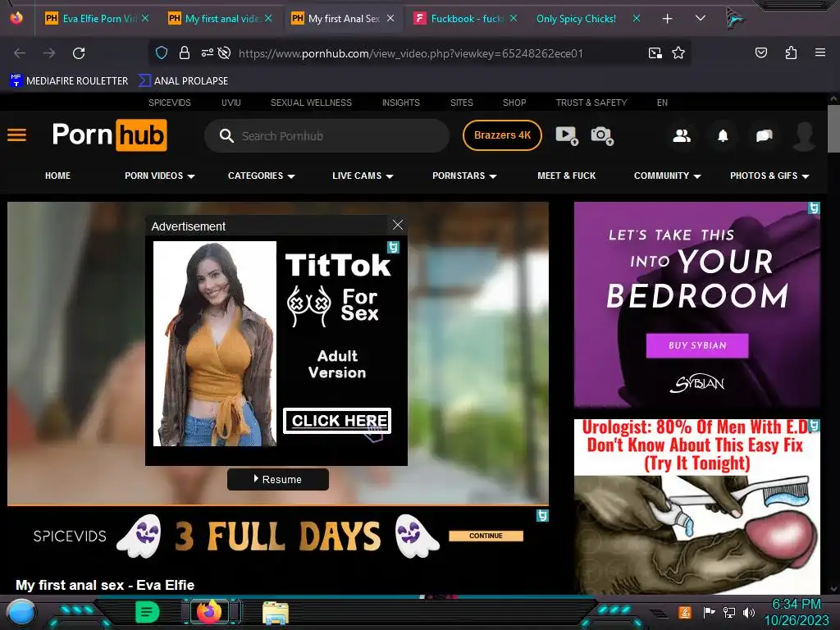Open File Explorer from the taskbar
Viewport: 840px width, 630px height.
tap(276, 612)
